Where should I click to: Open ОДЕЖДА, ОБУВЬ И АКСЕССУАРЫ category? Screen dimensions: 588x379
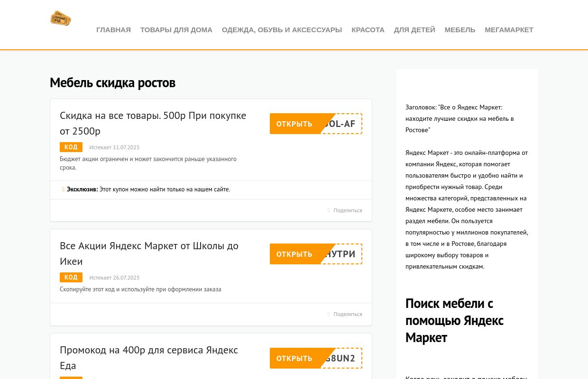(x=282, y=30)
